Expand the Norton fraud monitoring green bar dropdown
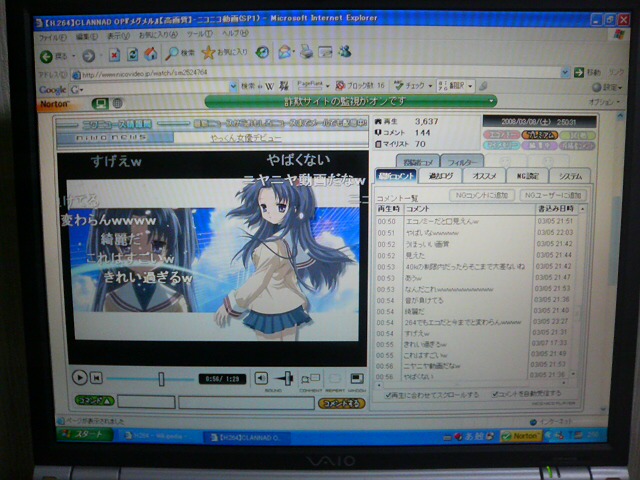The height and width of the screenshot is (480, 640). (x=491, y=100)
